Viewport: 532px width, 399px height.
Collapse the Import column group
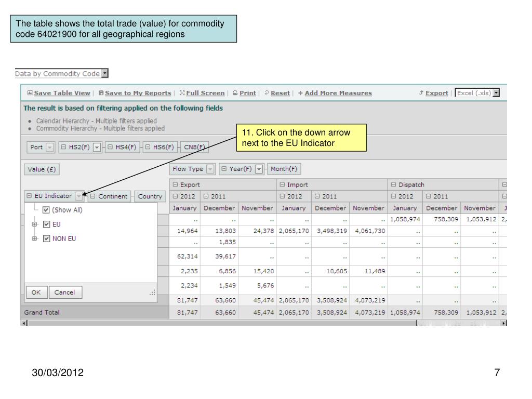pos(282,184)
